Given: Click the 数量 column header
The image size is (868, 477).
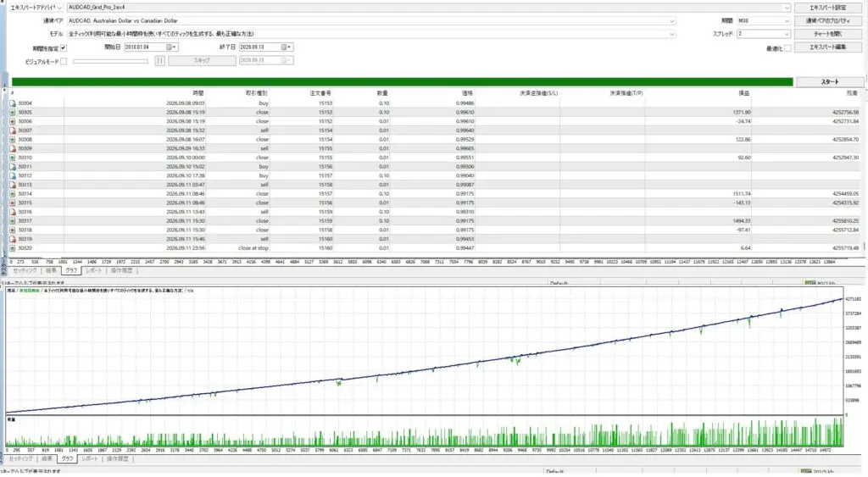Looking at the screenshot, I should (382, 93).
